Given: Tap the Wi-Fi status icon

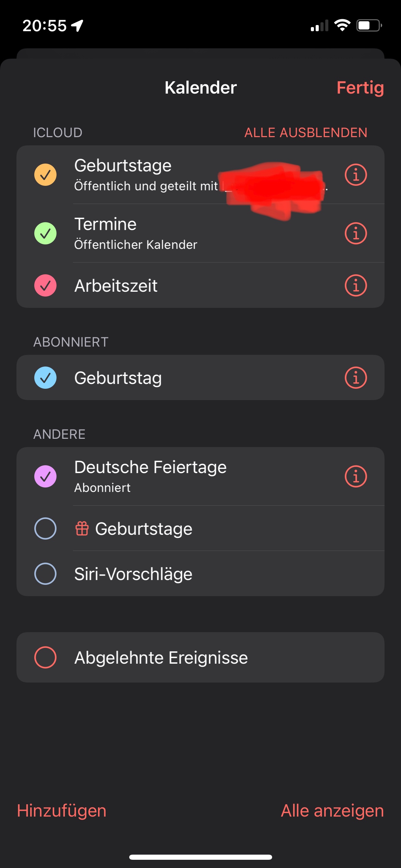Looking at the screenshot, I should [342, 25].
